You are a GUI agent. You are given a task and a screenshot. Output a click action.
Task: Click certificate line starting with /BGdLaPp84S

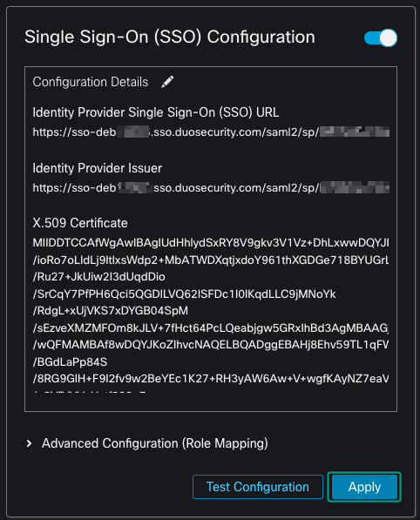(70, 361)
